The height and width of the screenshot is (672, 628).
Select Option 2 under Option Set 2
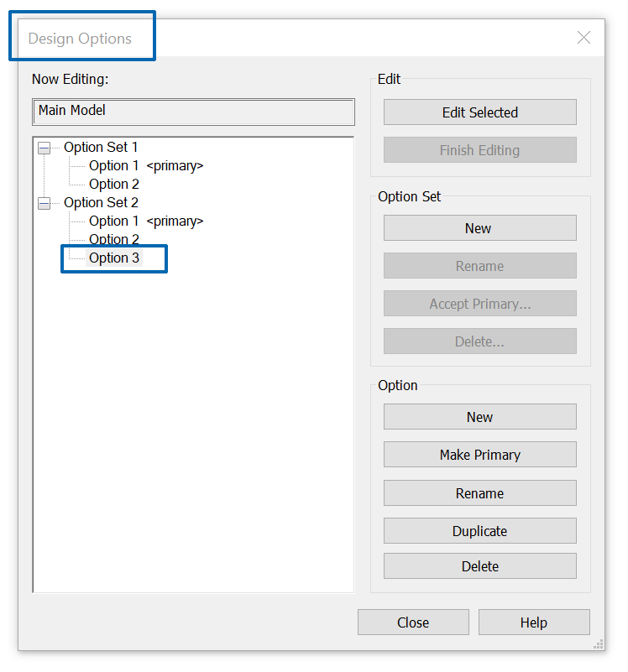[114, 240]
